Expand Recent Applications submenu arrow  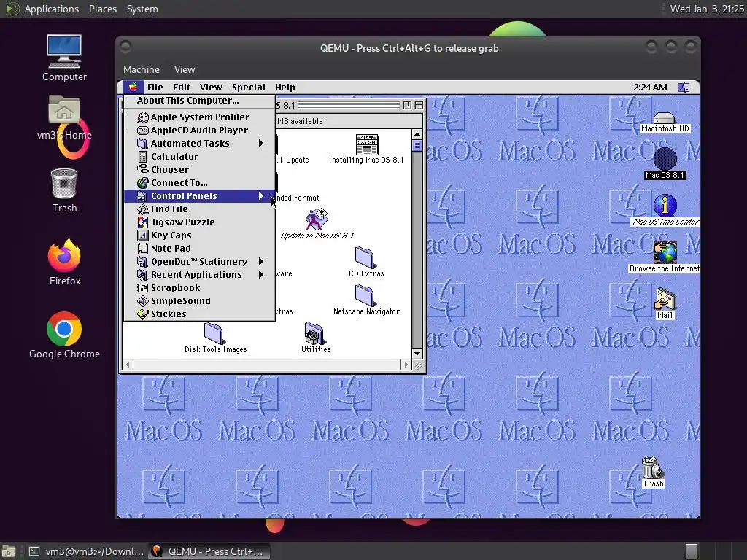(x=260, y=274)
